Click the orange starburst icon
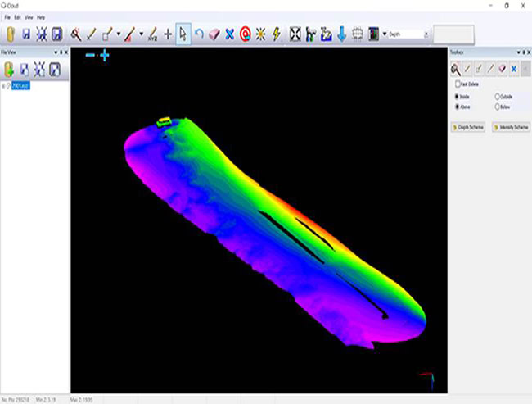 pyautogui.click(x=260, y=34)
